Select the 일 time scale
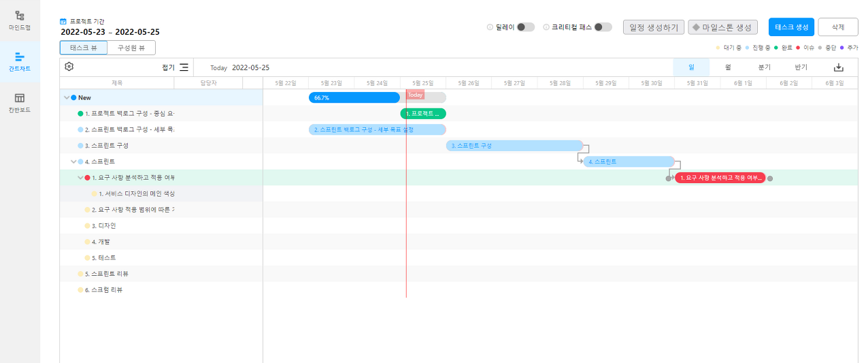The image size is (868, 363). [x=691, y=67]
